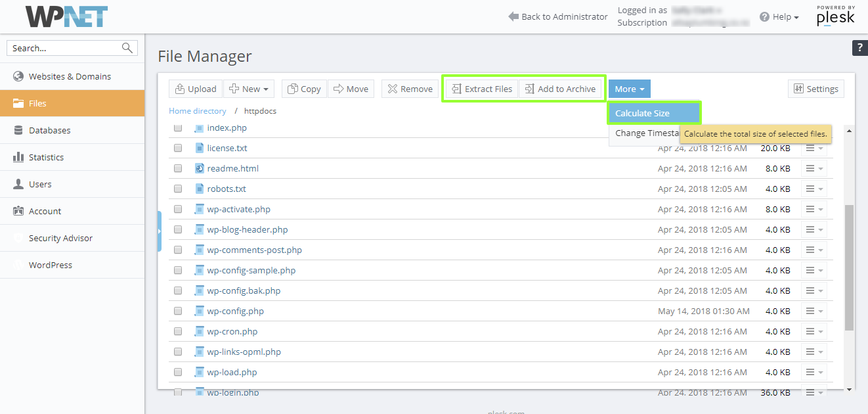868x414 pixels.
Task: Open the wp-links-opml.php file link
Action: [x=244, y=352]
